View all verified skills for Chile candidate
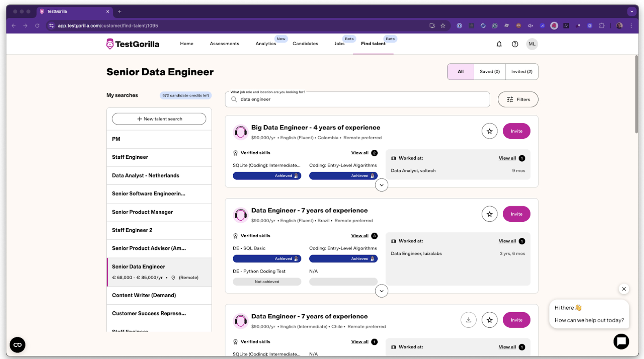 [x=360, y=342]
